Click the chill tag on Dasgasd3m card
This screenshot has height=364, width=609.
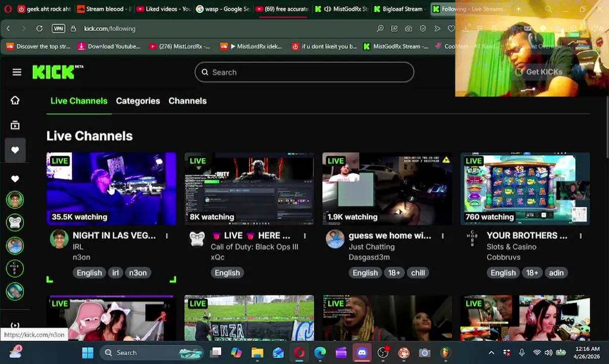tap(418, 272)
